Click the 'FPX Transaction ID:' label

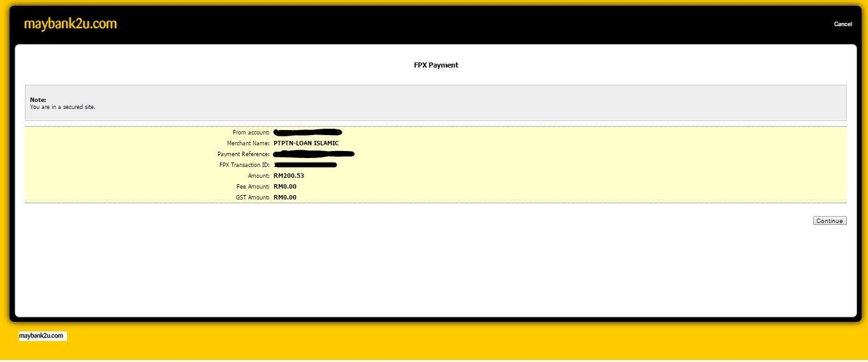tap(245, 165)
